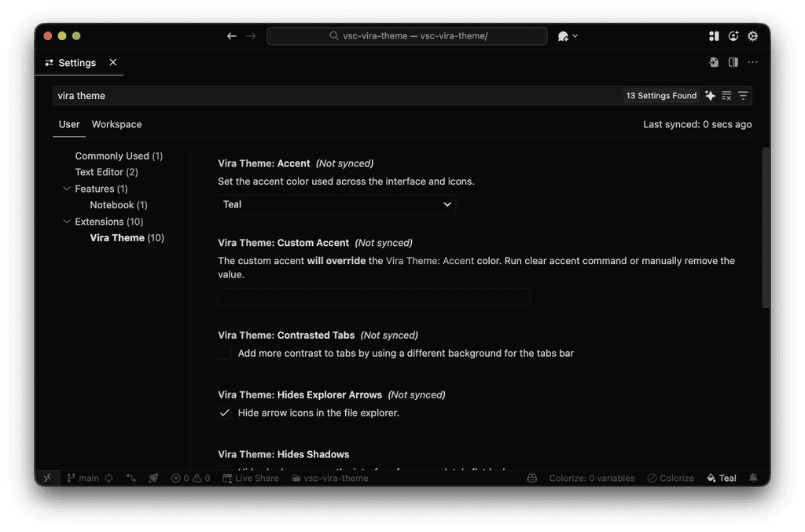Start Live Share from the status bar
Viewport: 805px width, 532px height.
(x=251, y=478)
